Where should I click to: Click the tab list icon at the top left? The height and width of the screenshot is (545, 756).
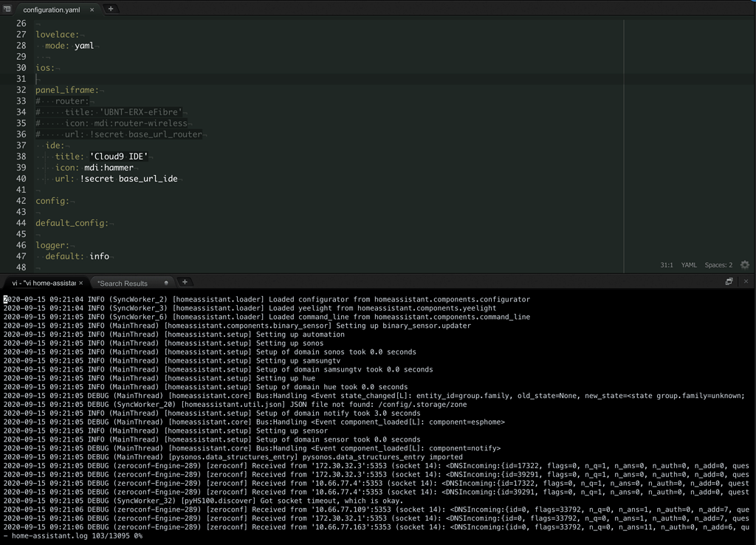[7, 10]
